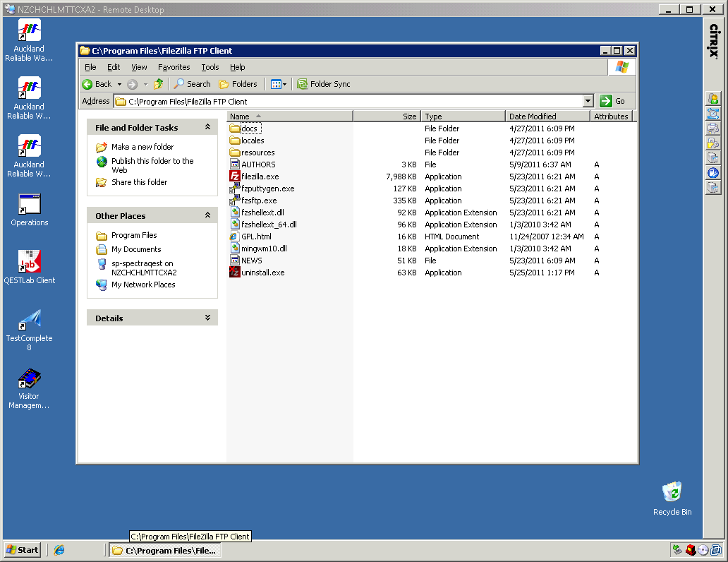Expand the Details panel

click(x=207, y=318)
